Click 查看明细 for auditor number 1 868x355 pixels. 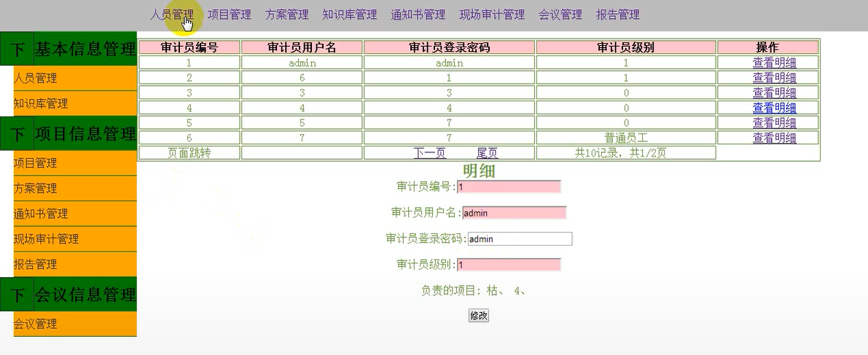point(775,63)
